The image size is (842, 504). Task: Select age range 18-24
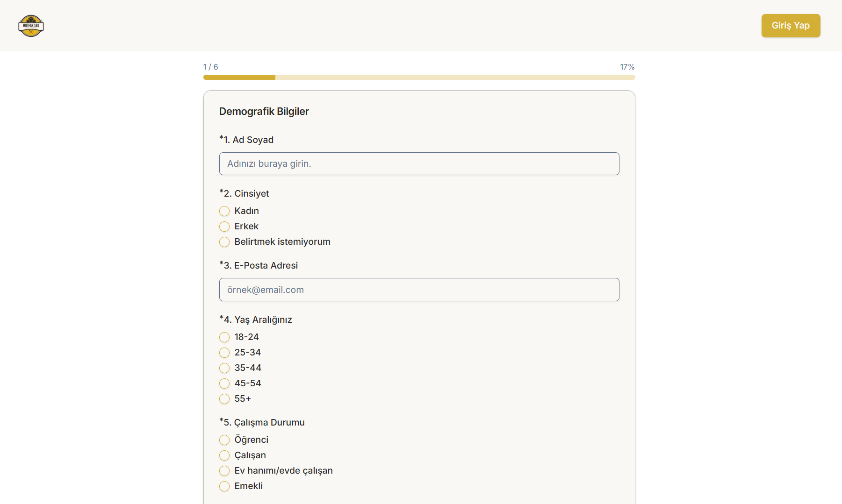click(224, 337)
